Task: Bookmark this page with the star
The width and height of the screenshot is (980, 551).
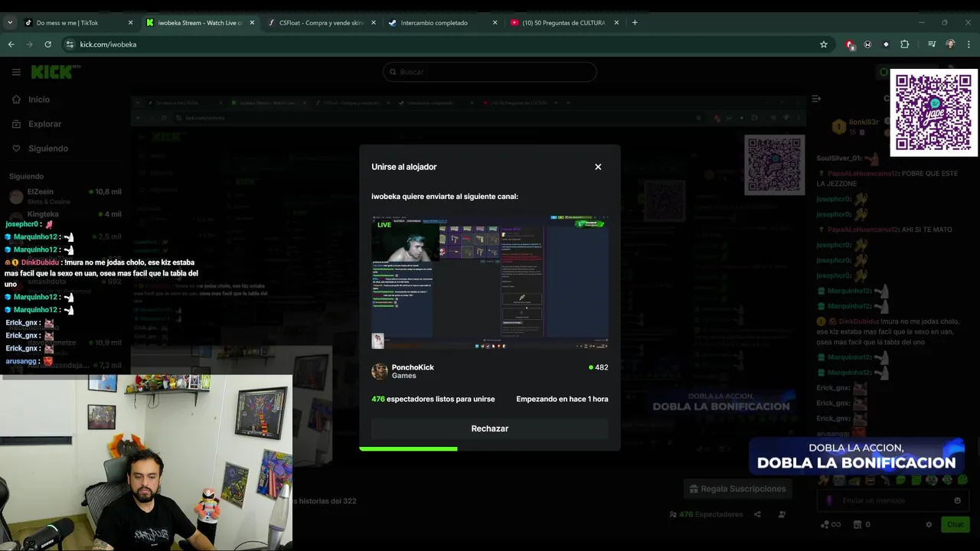Action: (824, 44)
